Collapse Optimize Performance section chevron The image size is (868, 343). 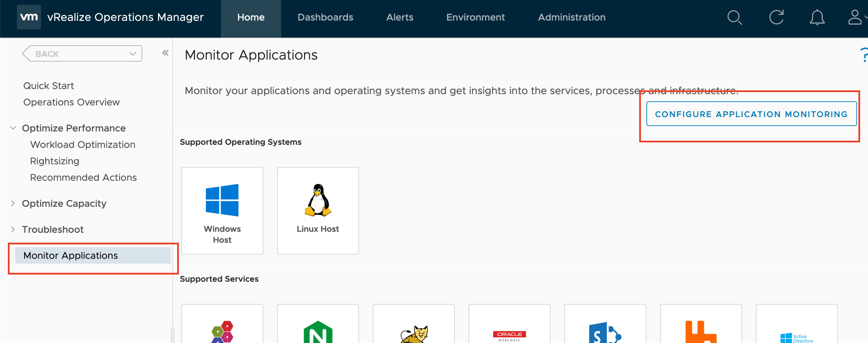point(13,128)
